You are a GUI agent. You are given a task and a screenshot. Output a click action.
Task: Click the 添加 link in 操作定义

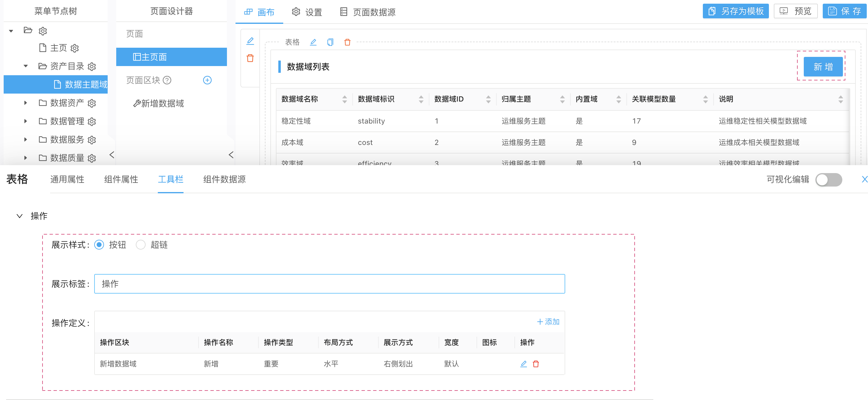point(548,321)
